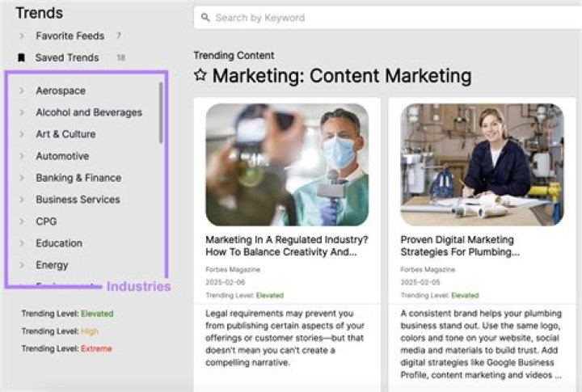Select Business Services in the sidebar
The width and height of the screenshot is (582, 392).
(x=78, y=200)
